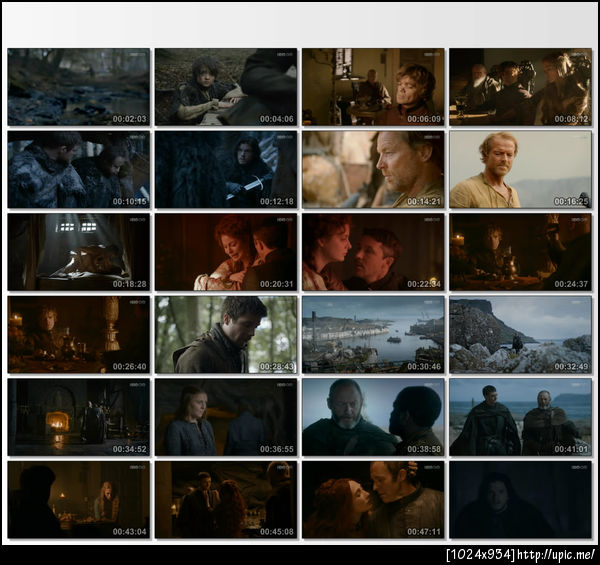Image resolution: width=600 pixels, height=565 pixels.
Task: Click the thumbnail labeled 00:22:34
Action: [x=373, y=252]
